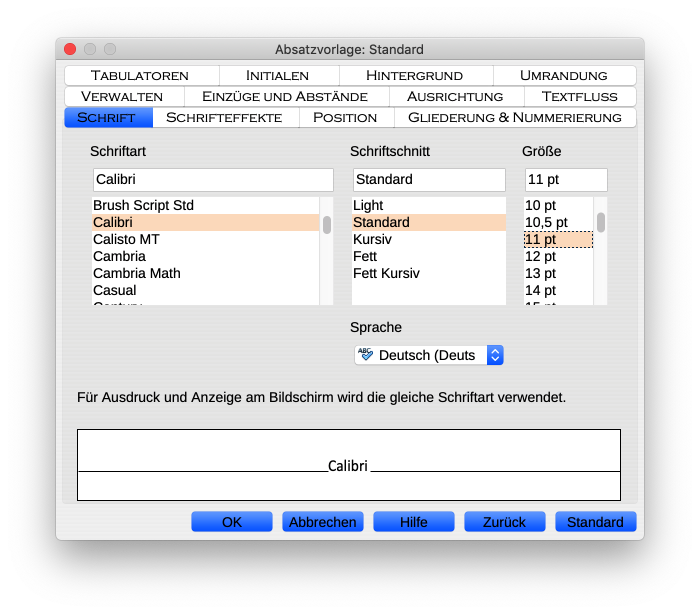Choose Fett font style
Image resolution: width=700 pixels, height=614 pixels.
tap(429, 256)
